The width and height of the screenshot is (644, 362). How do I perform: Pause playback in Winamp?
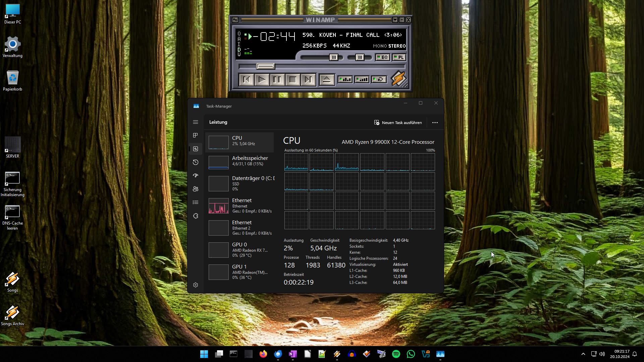277,80
